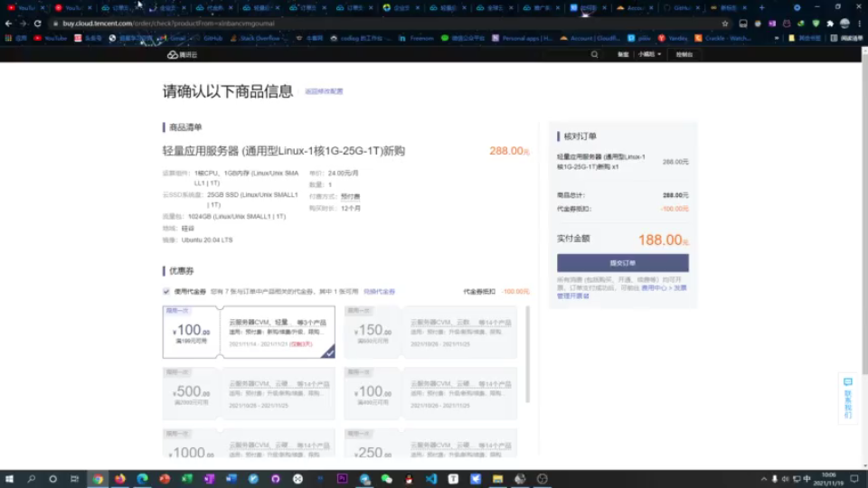Open browser extensions puzzle icon
The height and width of the screenshot is (488, 868).
[830, 23]
